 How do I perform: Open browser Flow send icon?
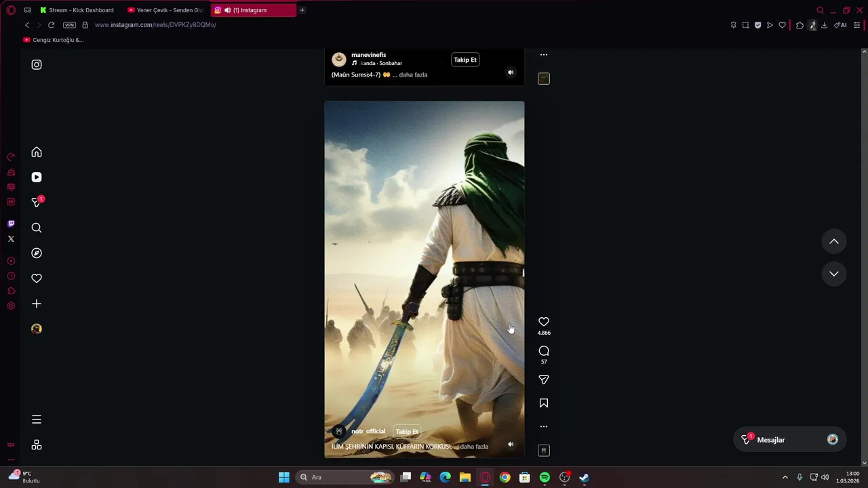[x=770, y=25]
